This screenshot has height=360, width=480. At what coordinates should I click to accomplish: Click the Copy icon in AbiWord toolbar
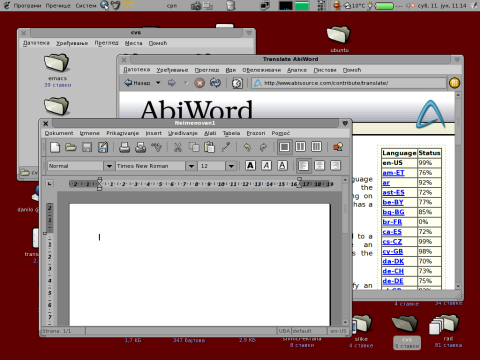tap(194, 147)
